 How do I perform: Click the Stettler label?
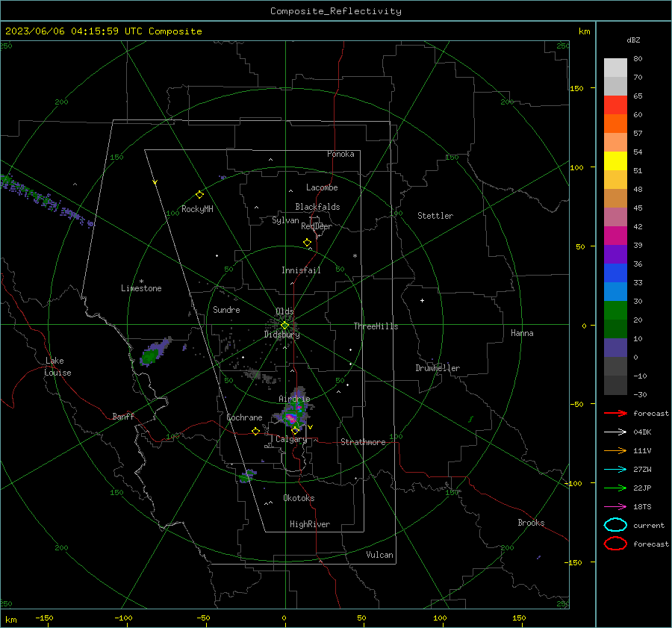pos(435,216)
